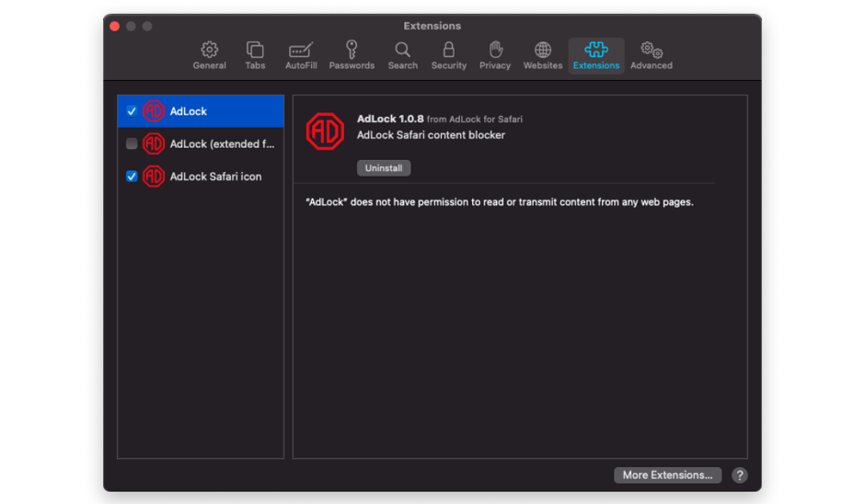Viewport: 865px width, 504px height.
Task: Select the Extensions tab
Action: coord(596,55)
